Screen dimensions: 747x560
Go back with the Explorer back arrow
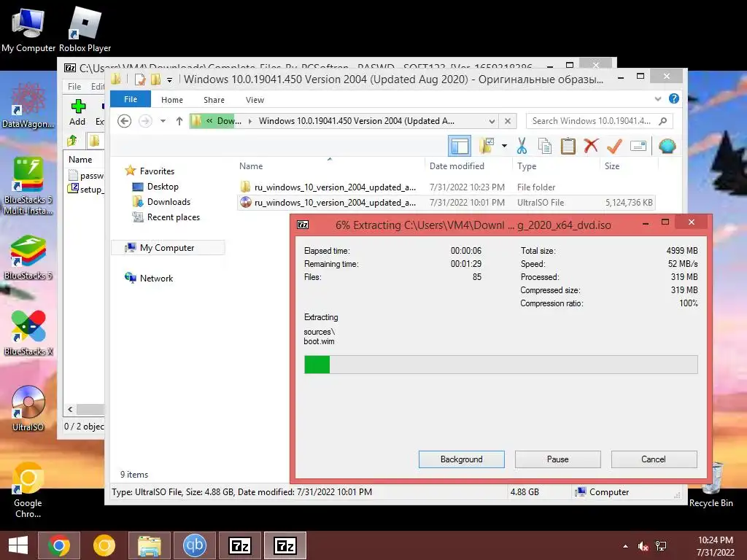coord(124,121)
